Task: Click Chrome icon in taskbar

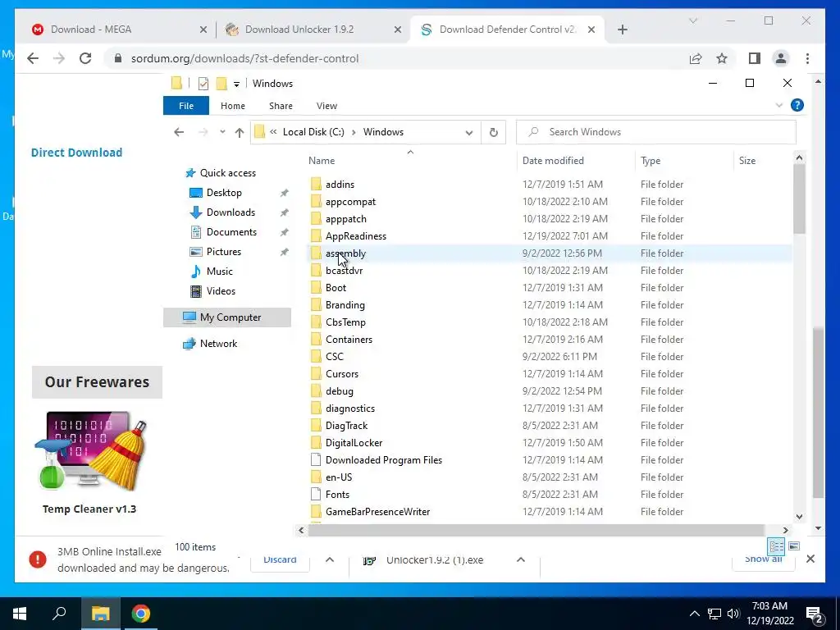Action: tap(141, 614)
